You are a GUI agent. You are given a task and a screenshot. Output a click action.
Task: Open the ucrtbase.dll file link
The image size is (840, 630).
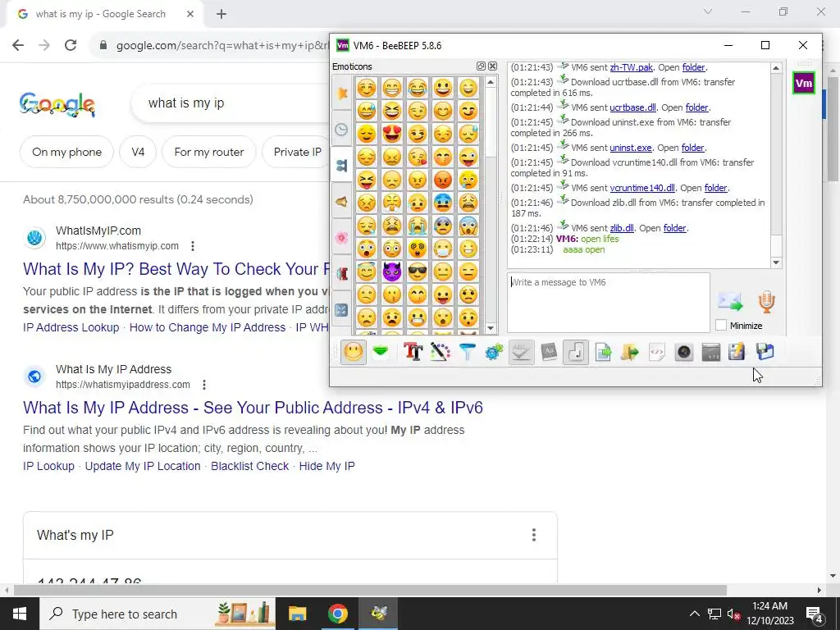tap(632, 107)
